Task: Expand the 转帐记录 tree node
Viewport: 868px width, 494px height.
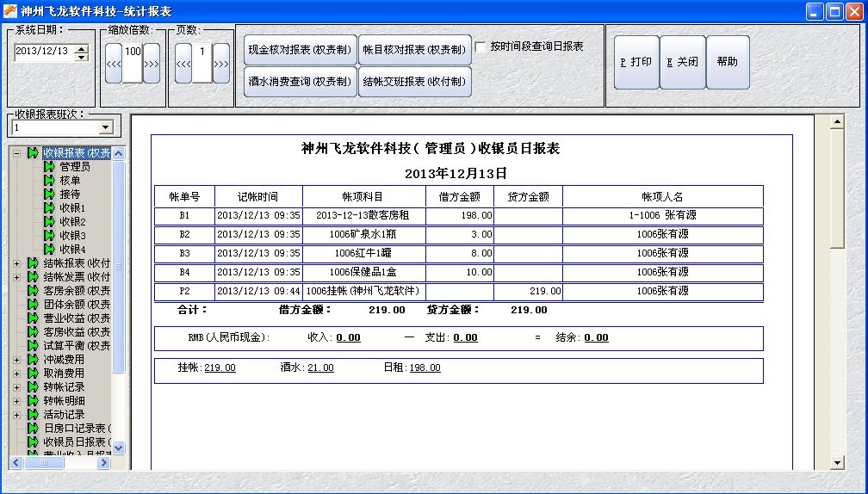Action: pyautogui.click(x=16, y=388)
